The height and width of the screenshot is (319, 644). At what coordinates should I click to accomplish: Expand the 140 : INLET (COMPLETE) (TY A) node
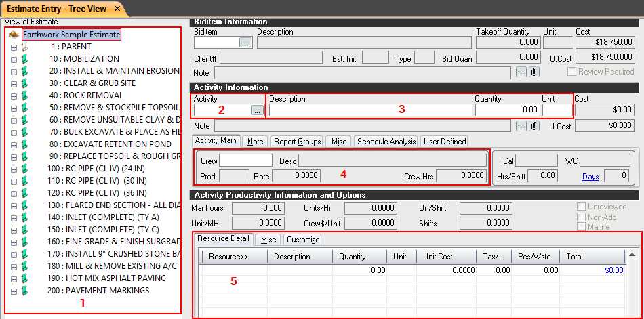pyautogui.click(x=14, y=217)
